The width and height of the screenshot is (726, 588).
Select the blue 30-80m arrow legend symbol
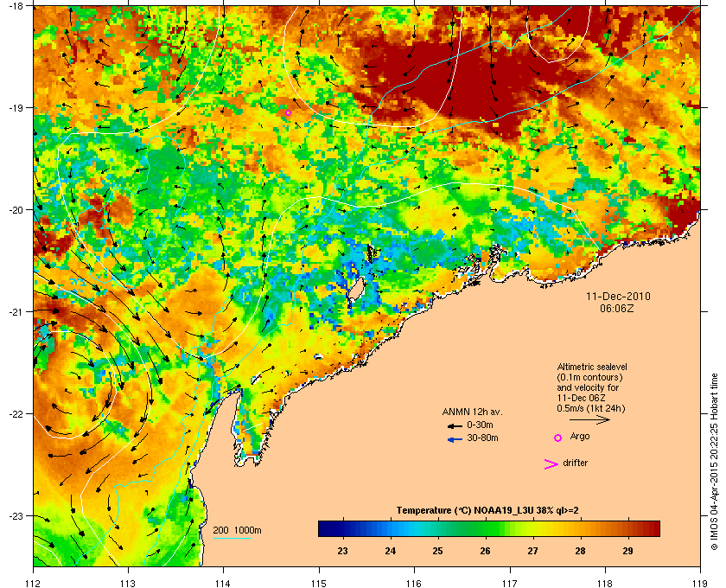pyautogui.click(x=455, y=439)
